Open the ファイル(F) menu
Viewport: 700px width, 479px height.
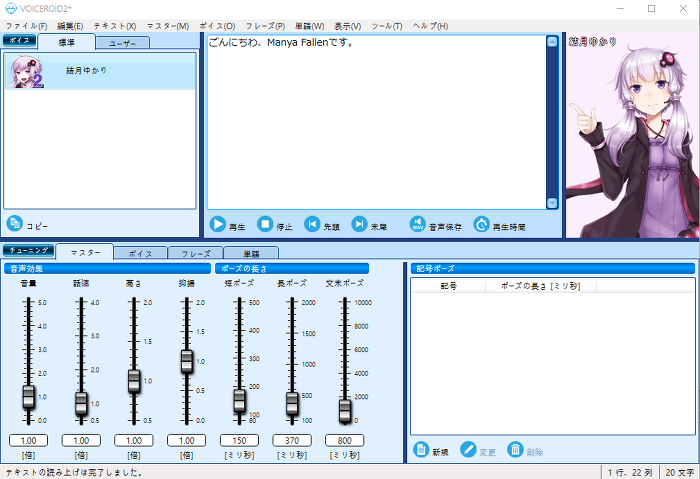(x=26, y=26)
